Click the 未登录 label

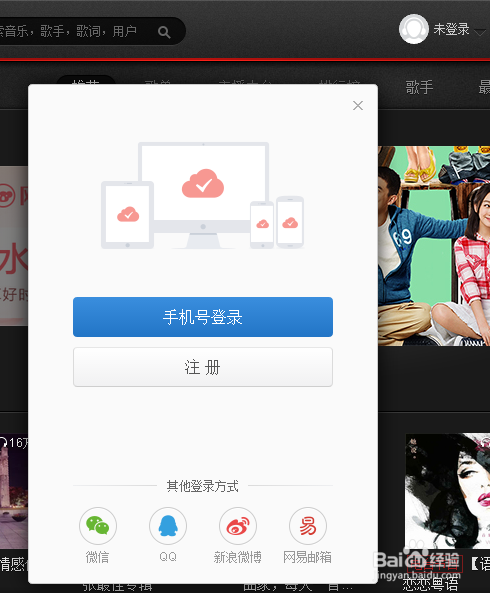coord(451,29)
